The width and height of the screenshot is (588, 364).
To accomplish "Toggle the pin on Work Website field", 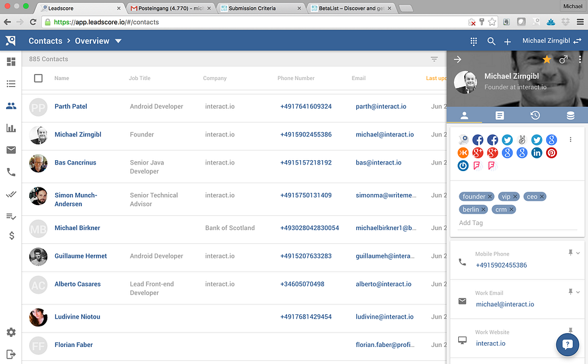I will [570, 330].
